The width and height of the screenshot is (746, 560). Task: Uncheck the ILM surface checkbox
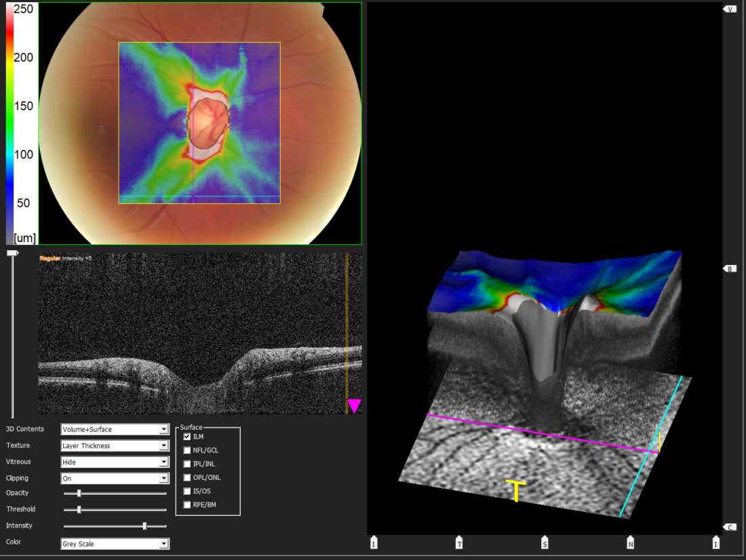click(187, 437)
